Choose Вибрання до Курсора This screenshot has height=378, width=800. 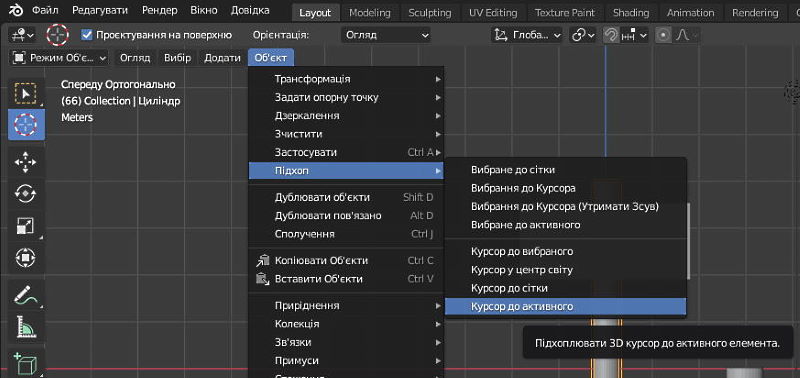tap(565, 188)
